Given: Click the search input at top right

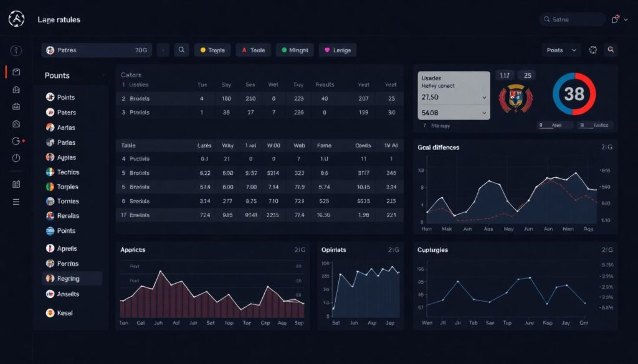Looking at the screenshot, I should point(572,20).
